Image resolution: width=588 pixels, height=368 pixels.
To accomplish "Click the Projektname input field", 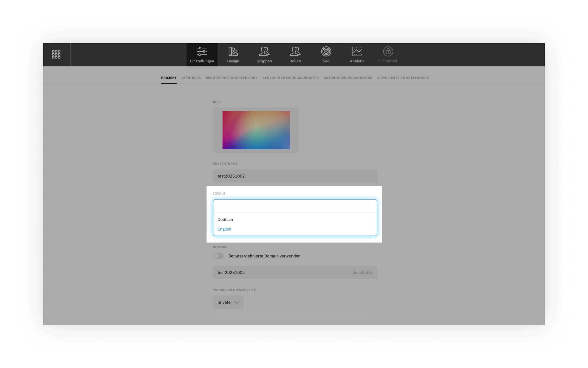I will (x=295, y=176).
